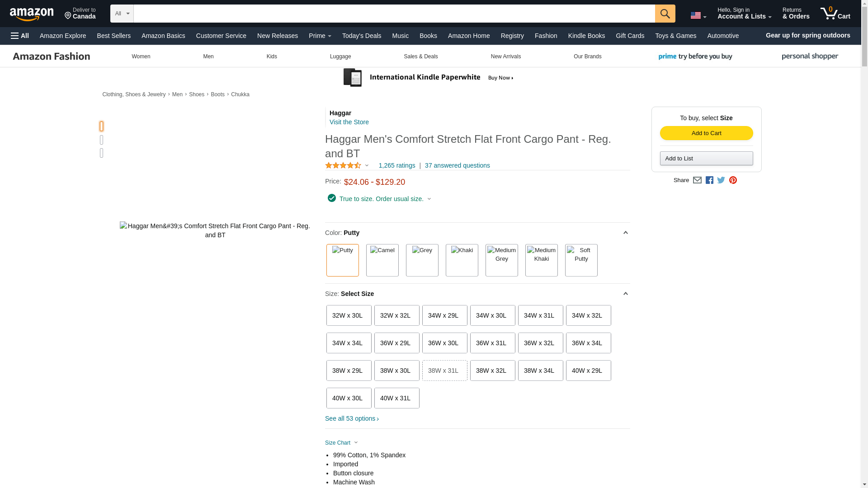The height and width of the screenshot is (488, 868).
Task: Share product on Twitter icon
Action: 721,180
